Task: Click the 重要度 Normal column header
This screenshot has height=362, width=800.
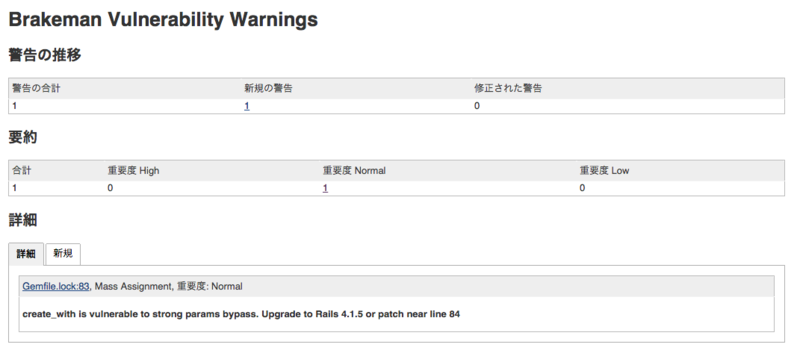Action: [354, 171]
